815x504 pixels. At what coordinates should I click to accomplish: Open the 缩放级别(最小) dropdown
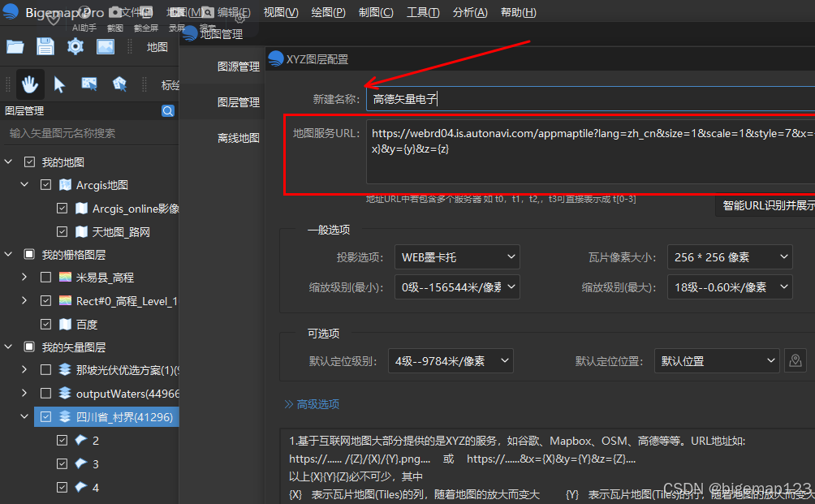pyautogui.click(x=457, y=286)
